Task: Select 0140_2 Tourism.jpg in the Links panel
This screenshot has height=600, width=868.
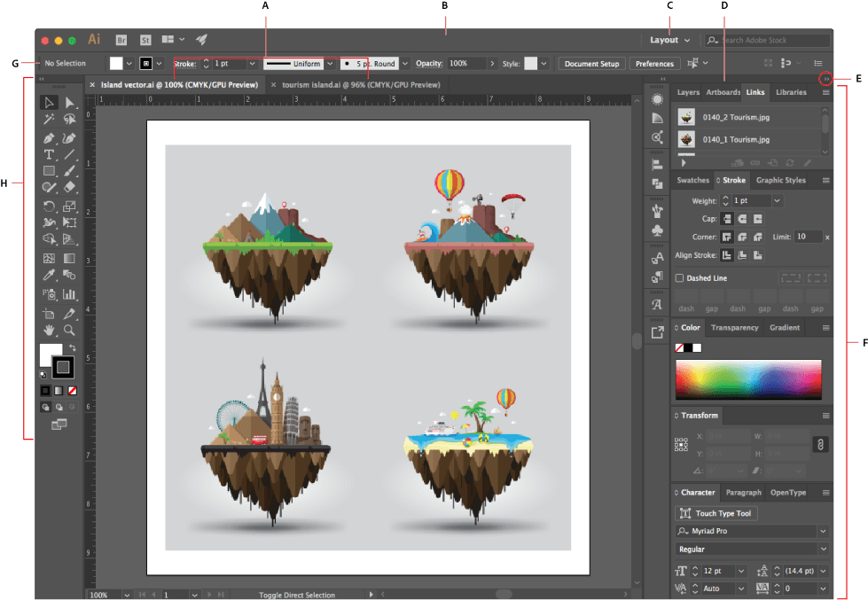Action: [736, 116]
